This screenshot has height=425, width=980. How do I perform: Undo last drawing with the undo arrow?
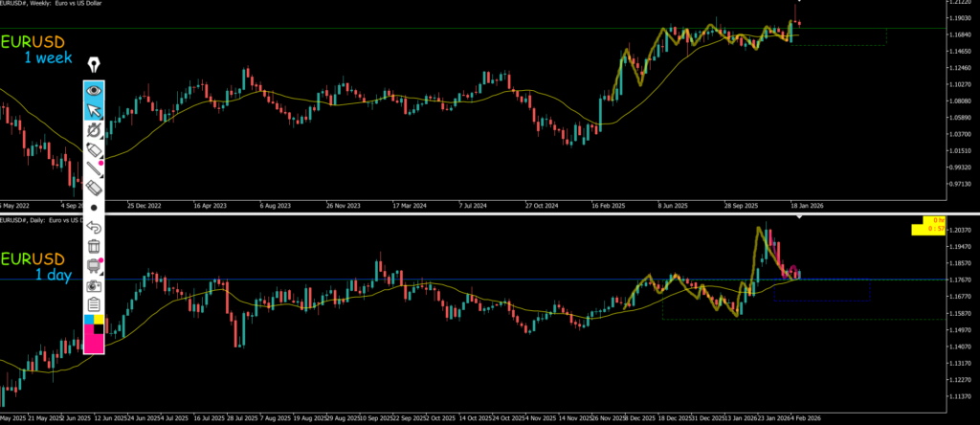coord(94,228)
